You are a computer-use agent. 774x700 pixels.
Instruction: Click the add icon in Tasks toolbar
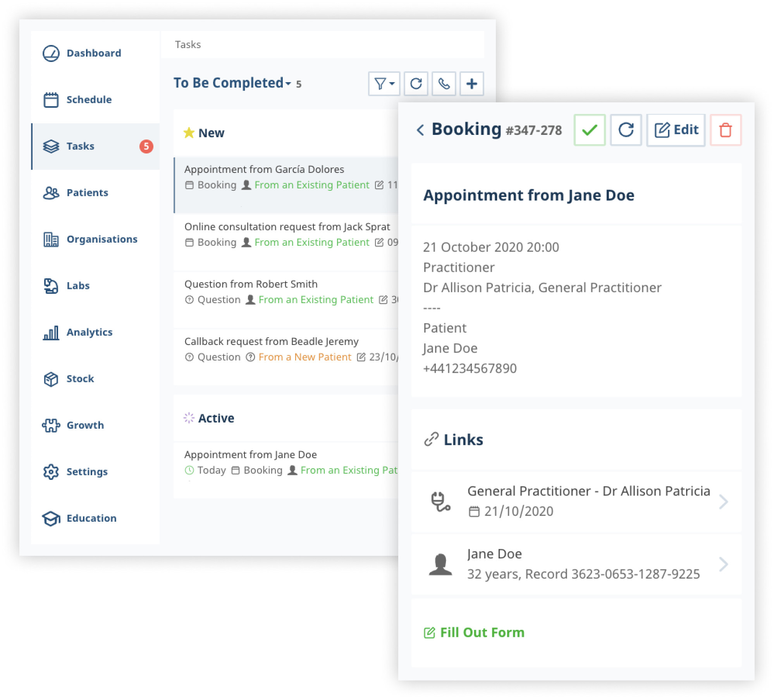472,83
